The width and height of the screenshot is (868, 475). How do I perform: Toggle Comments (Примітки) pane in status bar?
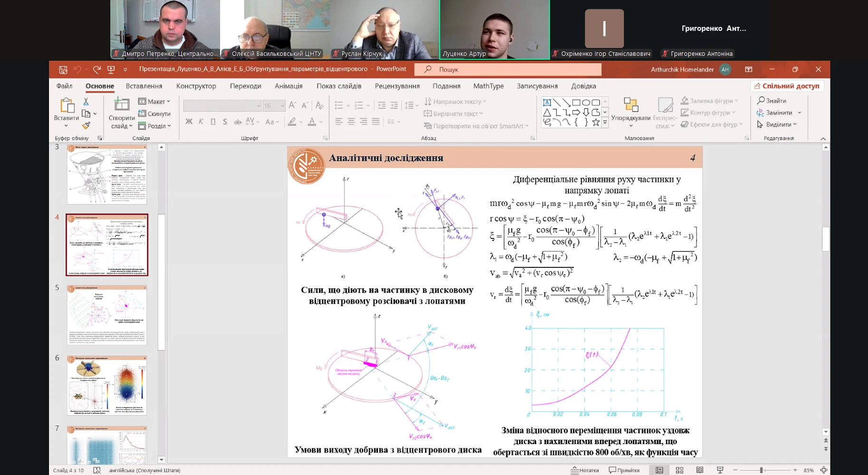point(624,470)
